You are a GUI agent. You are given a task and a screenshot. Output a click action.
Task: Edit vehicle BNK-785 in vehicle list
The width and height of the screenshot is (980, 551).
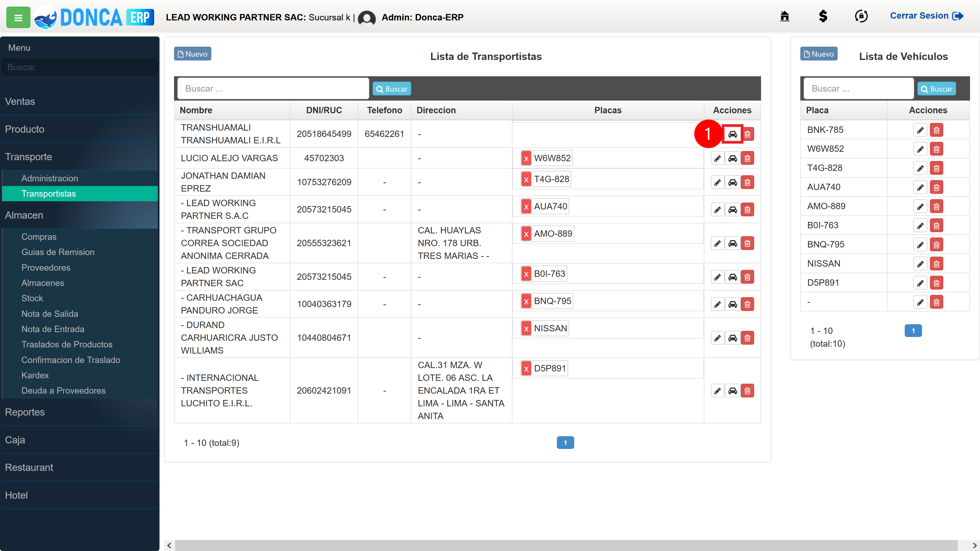pos(920,130)
